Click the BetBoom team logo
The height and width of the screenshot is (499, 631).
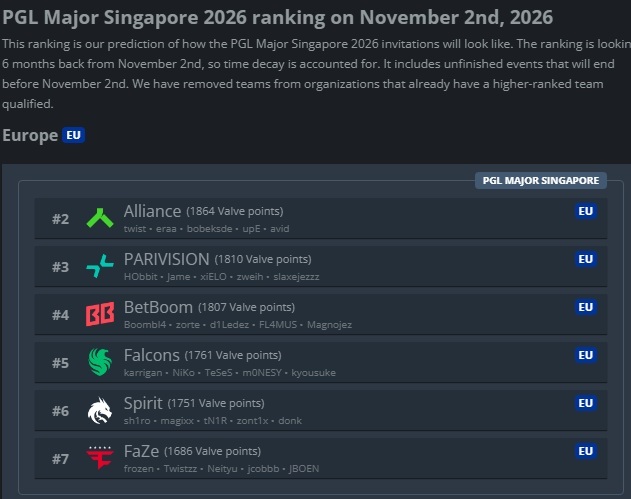coord(100,314)
